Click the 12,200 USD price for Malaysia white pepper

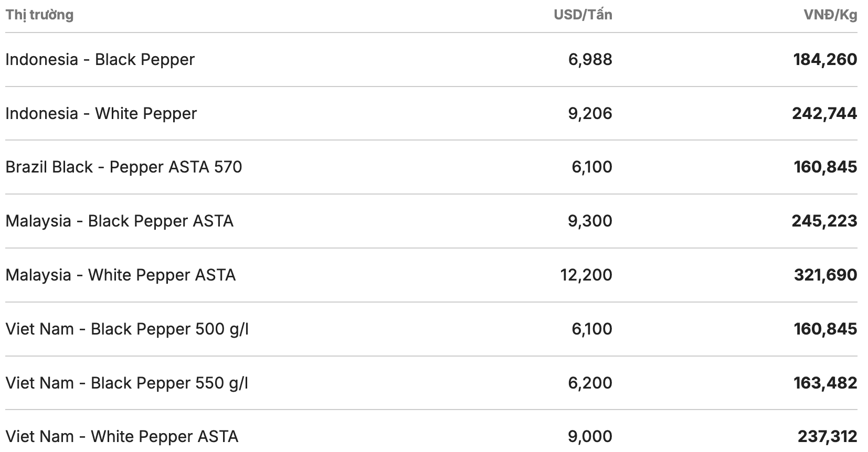click(586, 275)
